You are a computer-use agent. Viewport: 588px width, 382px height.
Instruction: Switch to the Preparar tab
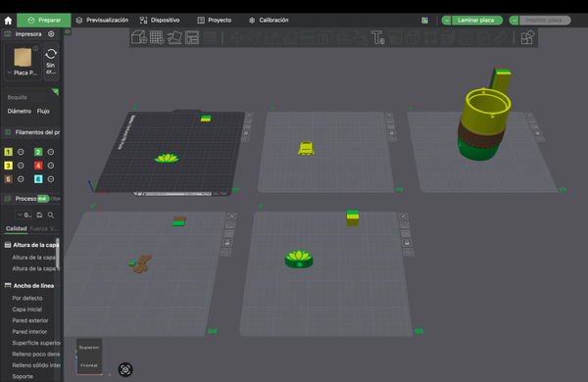point(44,21)
